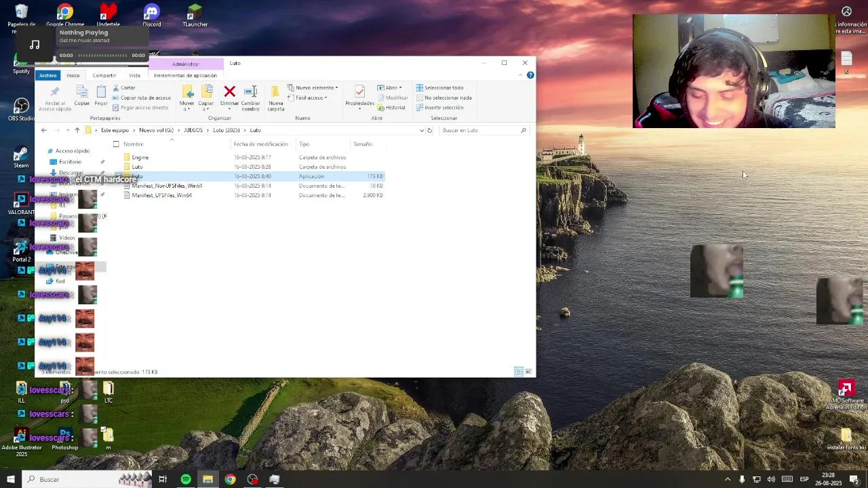Collapse the ribbon with the chevron arrow
868x488 pixels.
(x=520, y=75)
